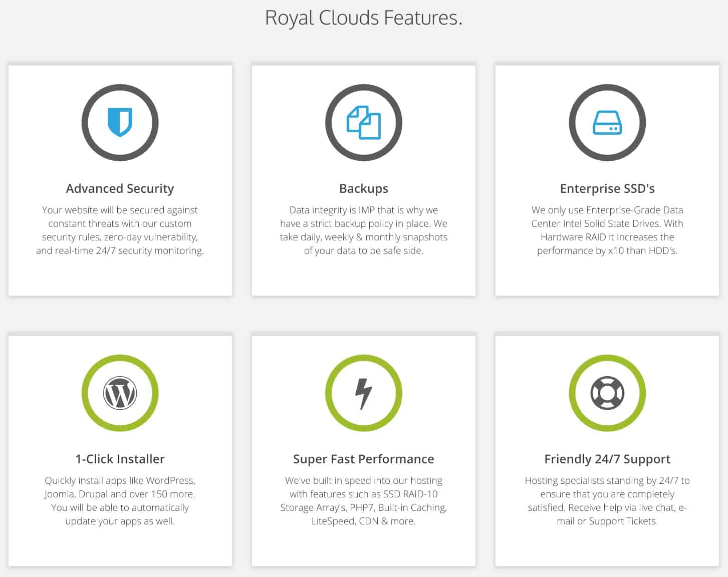The image size is (728, 577).
Task: Click the WordPress logo icon
Action: (120, 393)
